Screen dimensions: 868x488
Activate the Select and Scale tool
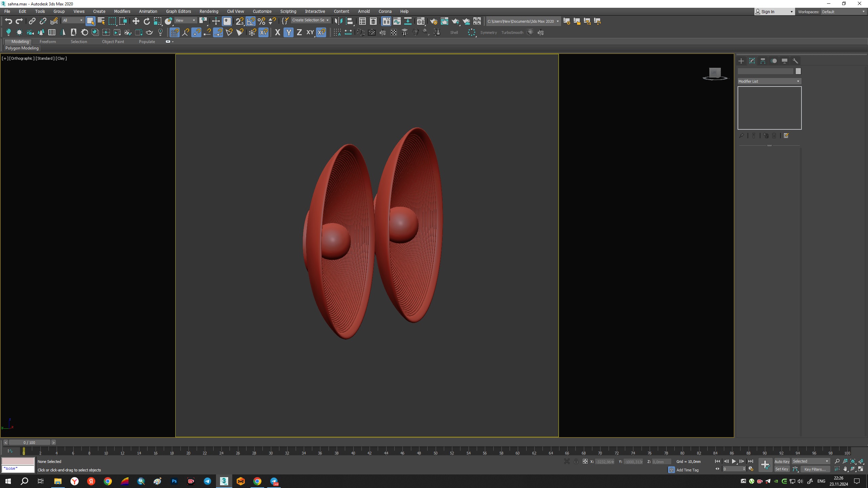pos(158,21)
